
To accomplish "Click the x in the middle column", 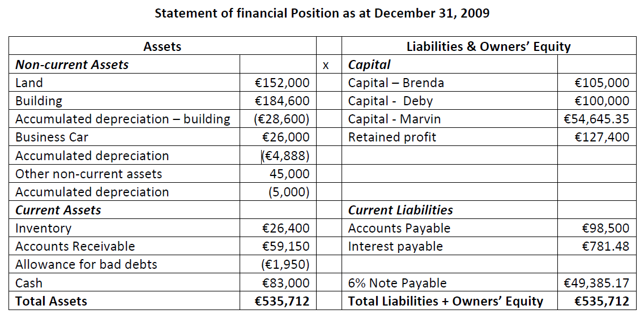I will pyautogui.click(x=325, y=66).
